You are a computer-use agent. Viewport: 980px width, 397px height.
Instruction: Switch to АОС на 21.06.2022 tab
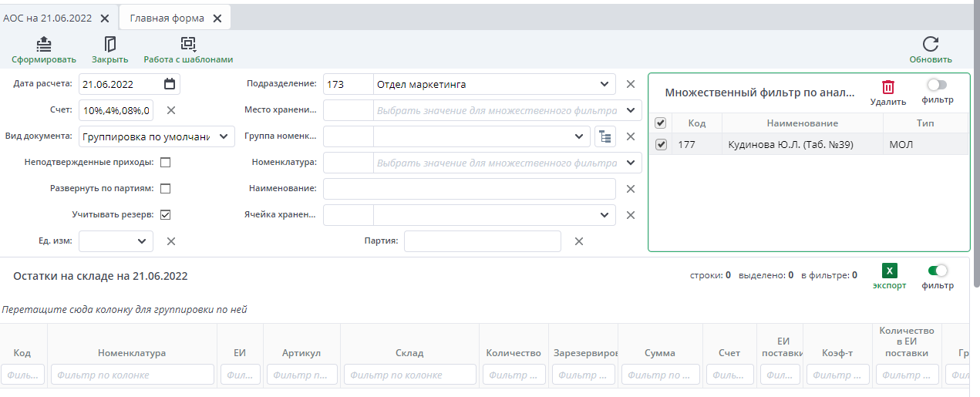[48, 18]
